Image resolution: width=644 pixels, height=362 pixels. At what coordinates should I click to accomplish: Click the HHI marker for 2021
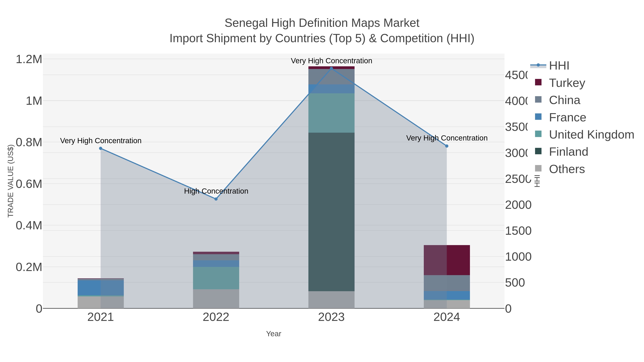pyautogui.click(x=101, y=148)
